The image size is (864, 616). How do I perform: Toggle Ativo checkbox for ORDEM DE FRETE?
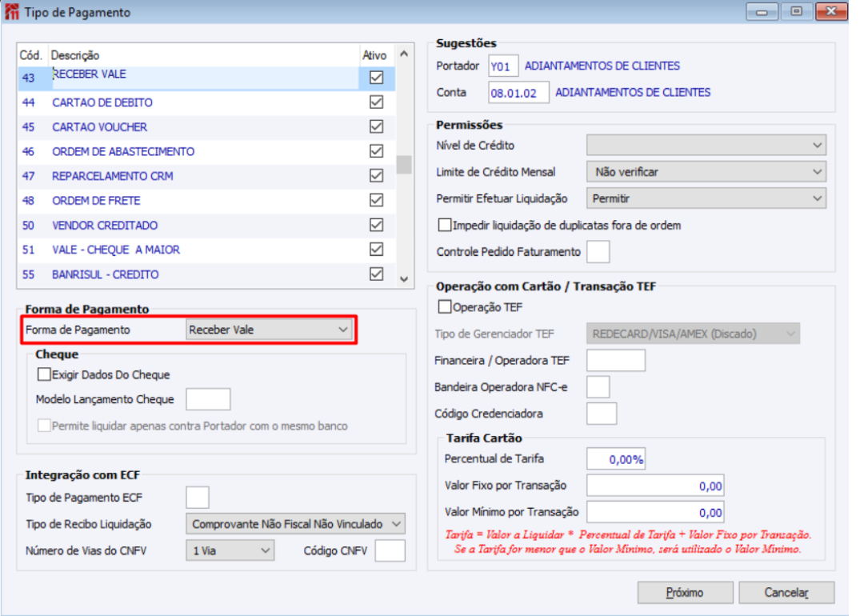click(376, 200)
